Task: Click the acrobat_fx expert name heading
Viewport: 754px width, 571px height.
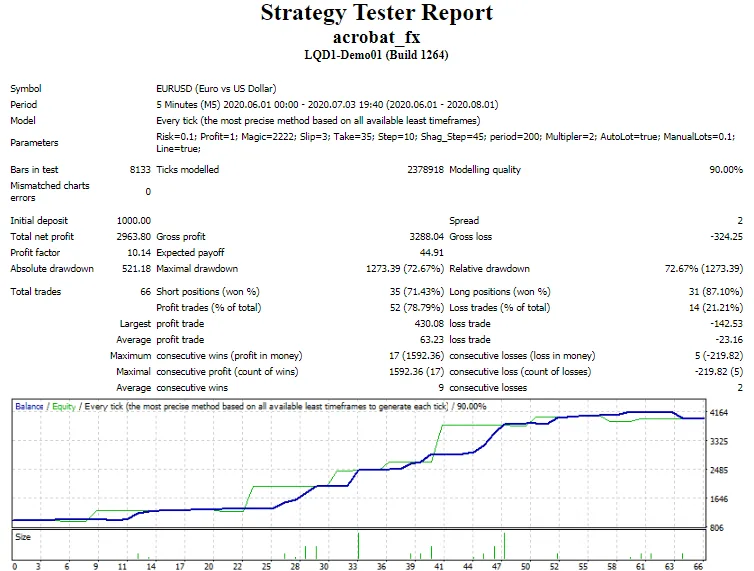Action: pyautogui.click(x=376, y=36)
